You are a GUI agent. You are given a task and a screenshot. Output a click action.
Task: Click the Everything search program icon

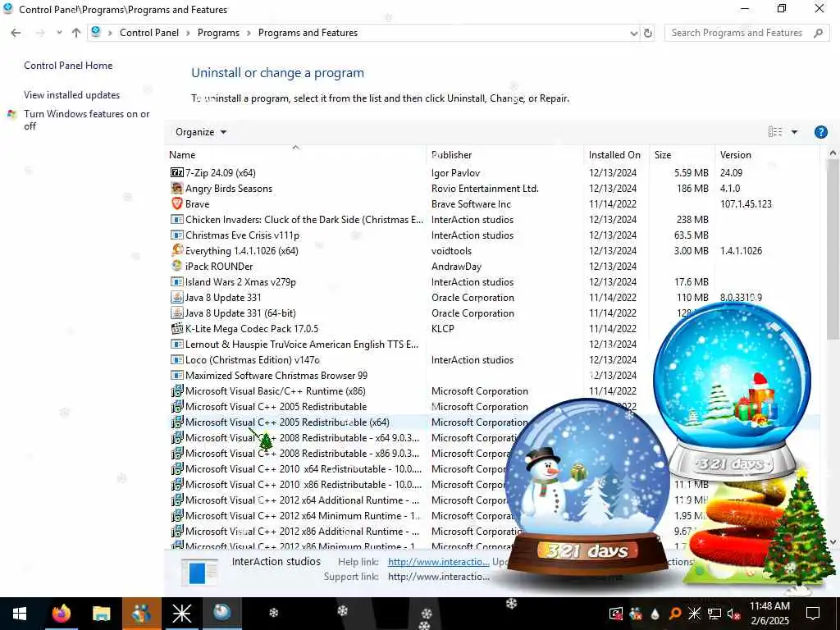177,250
